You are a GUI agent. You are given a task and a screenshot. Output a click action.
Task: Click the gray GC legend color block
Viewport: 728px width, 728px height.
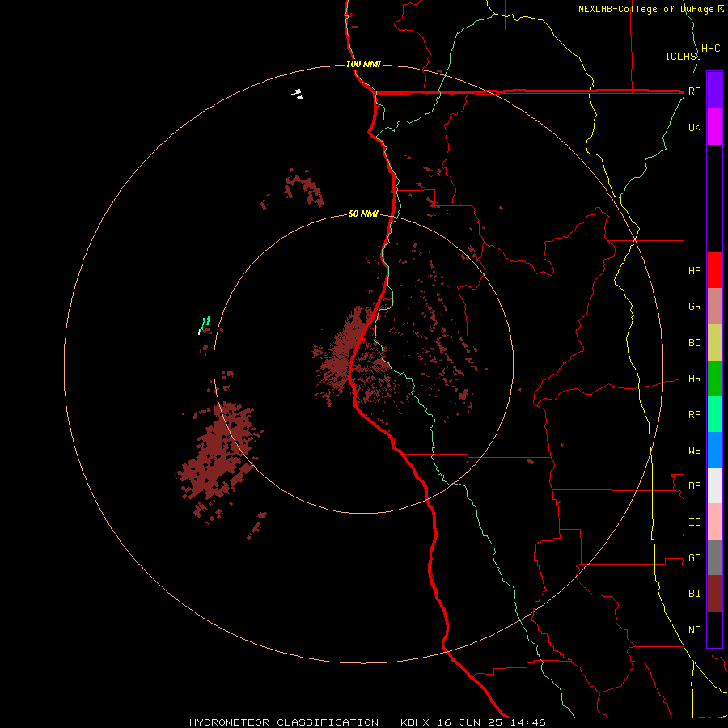pyautogui.click(x=714, y=557)
